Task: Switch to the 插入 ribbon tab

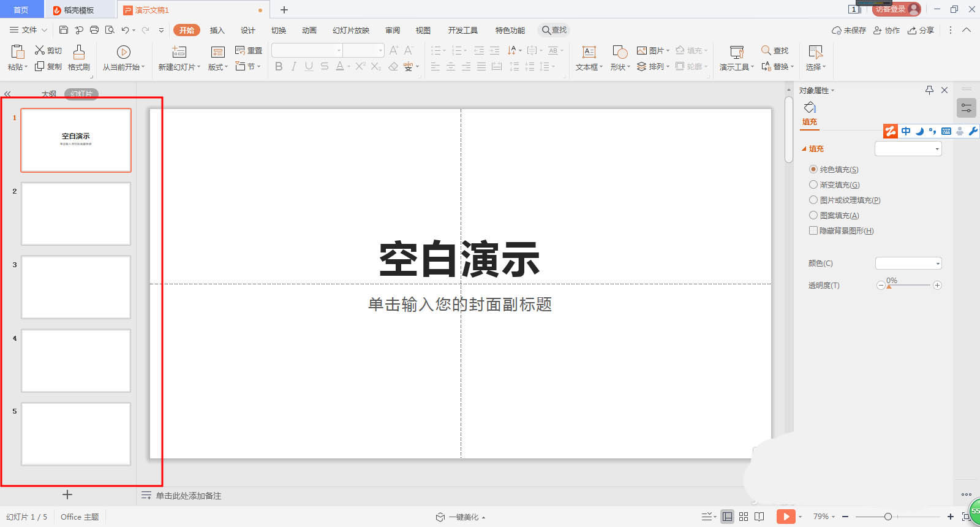Action: coord(217,30)
